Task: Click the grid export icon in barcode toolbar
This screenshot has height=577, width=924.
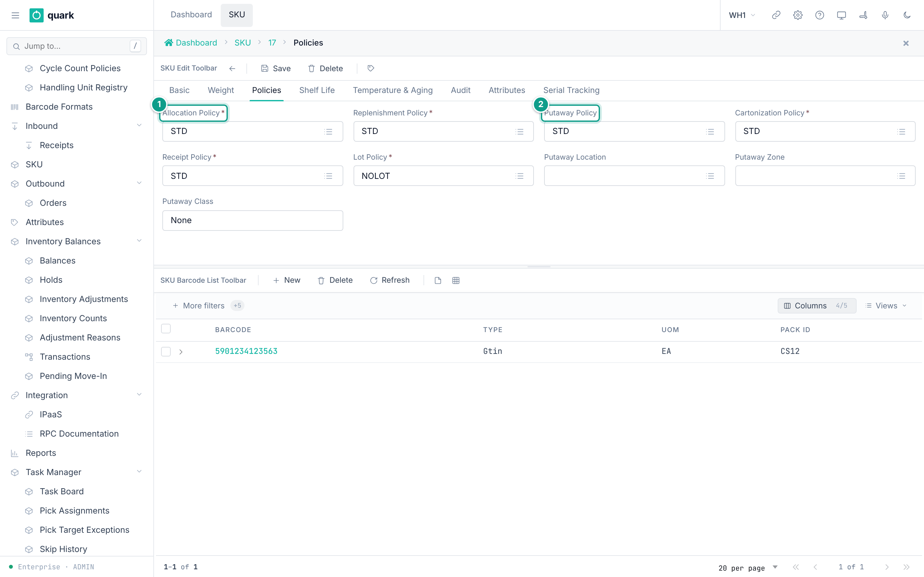Action: (456, 280)
